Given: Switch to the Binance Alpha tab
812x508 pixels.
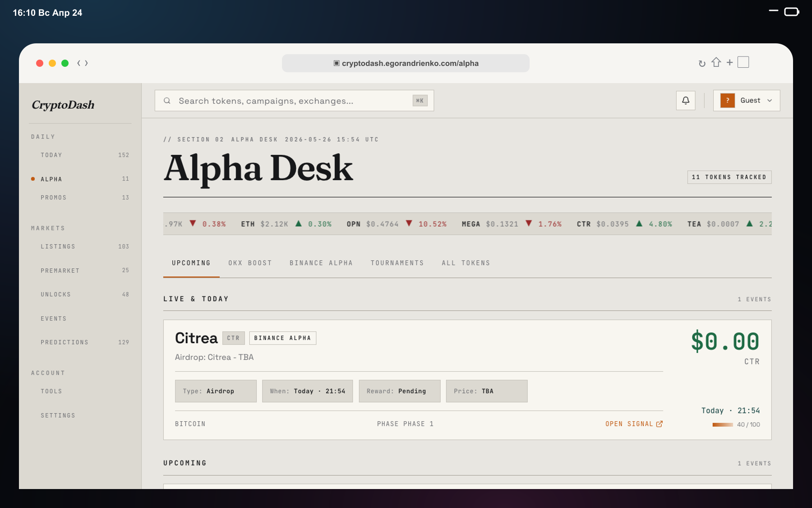Looking at the screenshot, I should coord(321,263).
